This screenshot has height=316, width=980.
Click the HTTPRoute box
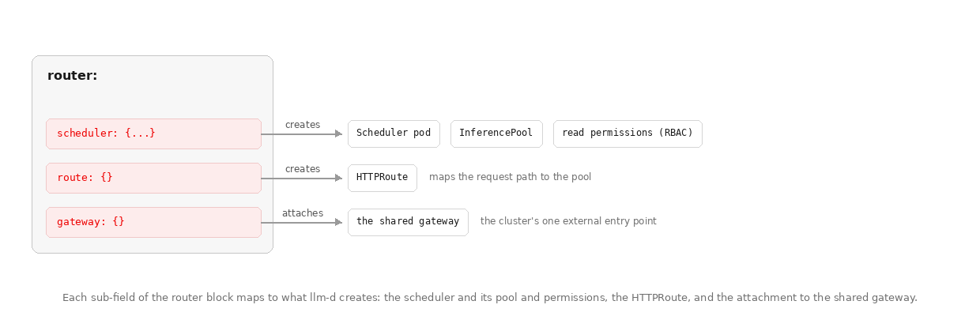pos(383,178)
